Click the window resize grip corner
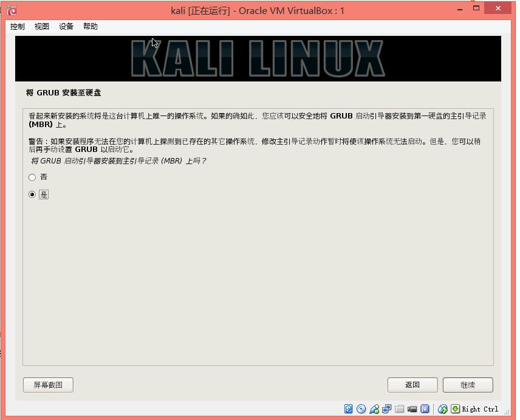 (x=507, y=411)
